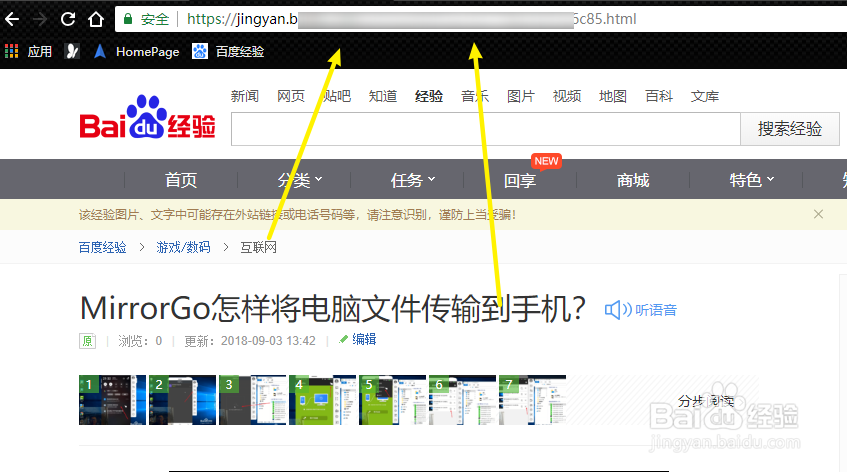Open step 7 thumbnail
Viewport: 847px width, 472px height.
point(533,400)
